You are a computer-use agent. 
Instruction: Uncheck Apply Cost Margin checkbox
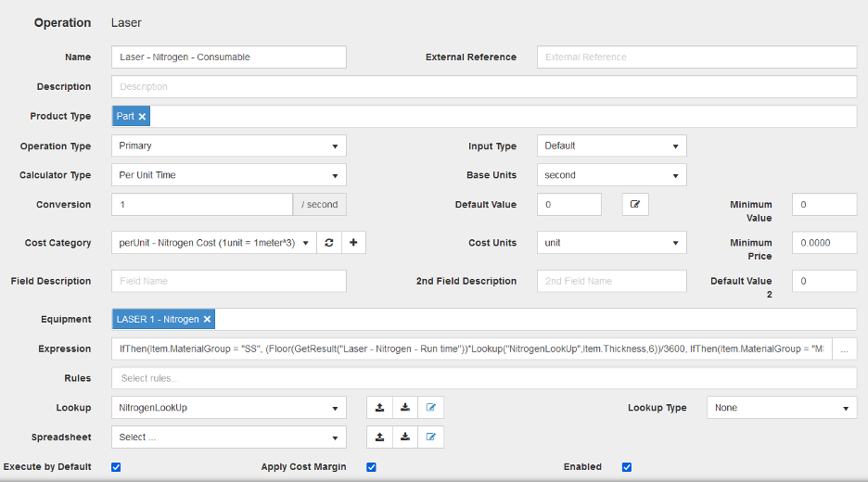[x=371, y=467]
